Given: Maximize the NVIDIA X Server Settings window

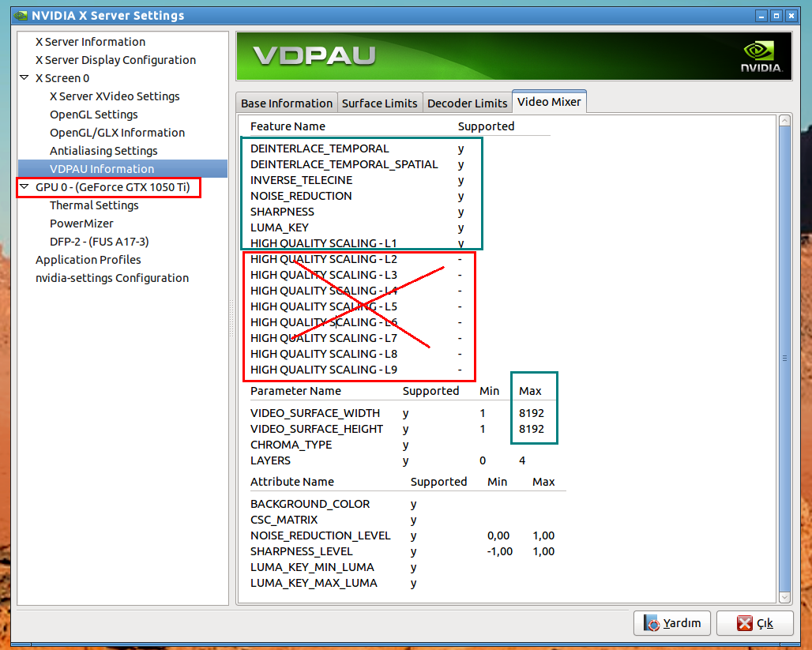Looking at the screenshot, I should pos(776,16).
